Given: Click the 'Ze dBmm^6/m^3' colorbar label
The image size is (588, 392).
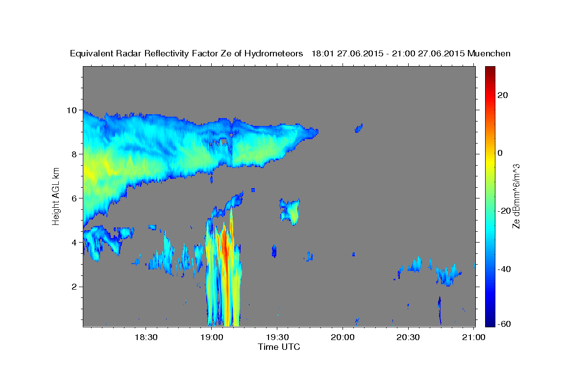Looking at the screenshot, I should pos(516,196).
